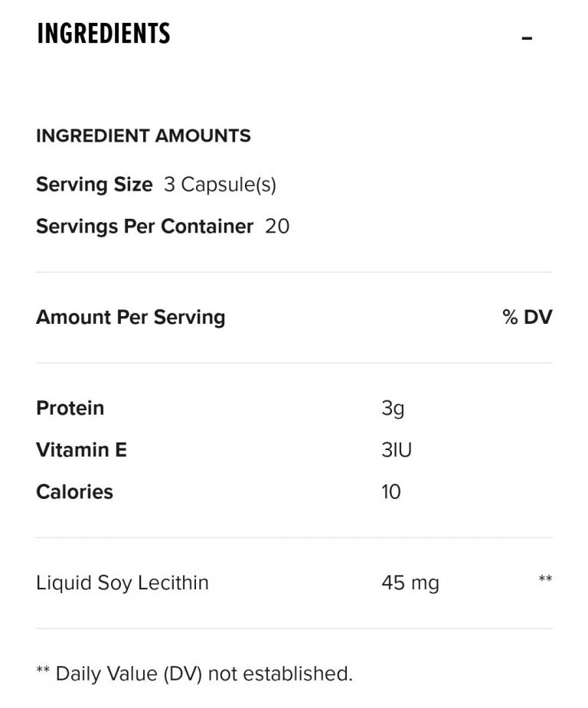This screenshot has width=588, height=708.
Task: Select the 3 Capsule(s) value
Action: point(220,184)
